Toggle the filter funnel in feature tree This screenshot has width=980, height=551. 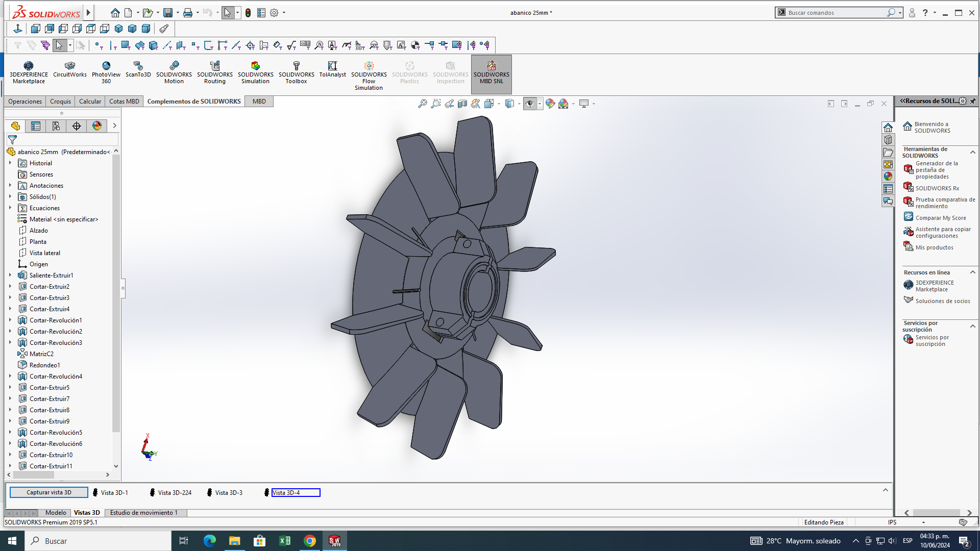[x=13, y=139]
